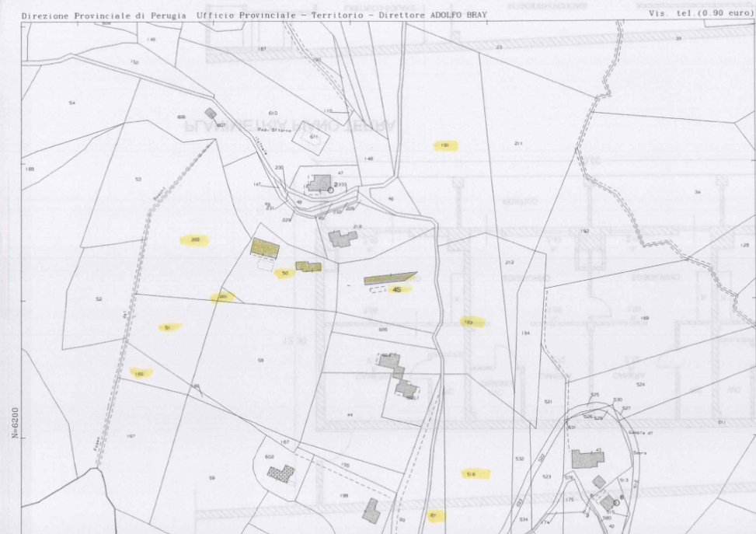Select the dashed outline building at parcel 611
The height and width of the screenshot is (534, 756).
coord(314,138)
